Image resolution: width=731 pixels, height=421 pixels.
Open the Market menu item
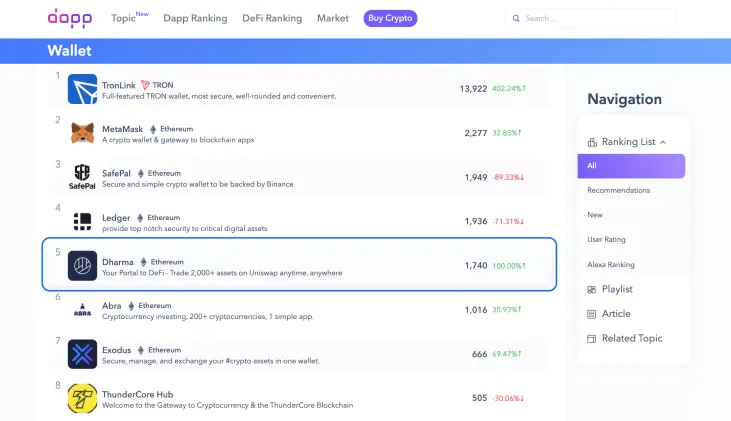pos(333,18)
